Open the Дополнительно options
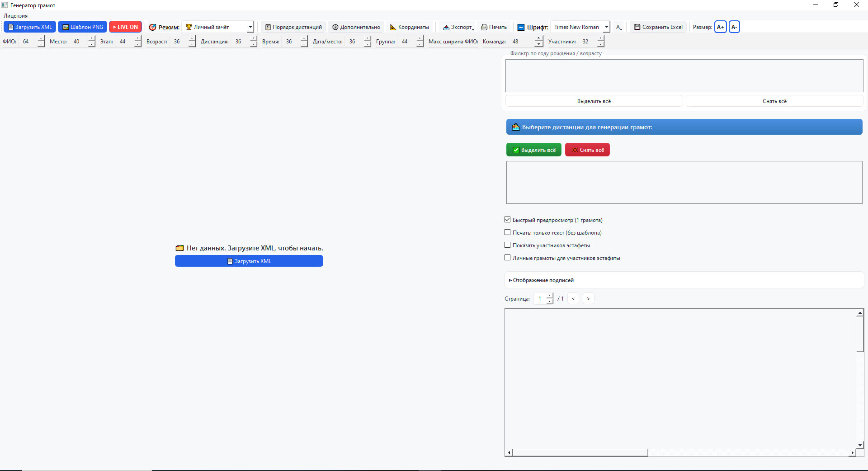Viewport: 868px width, 471px height. click(x=356, y=27)
